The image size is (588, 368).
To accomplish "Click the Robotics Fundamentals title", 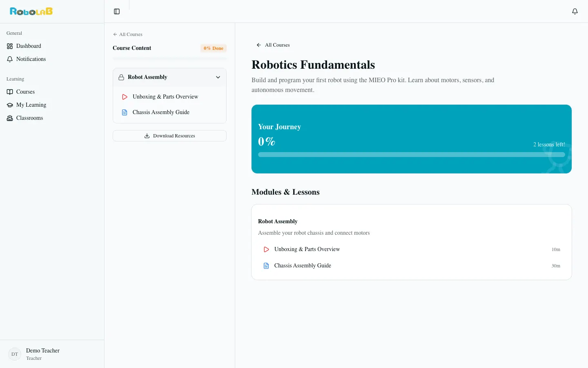I will 313,65.
